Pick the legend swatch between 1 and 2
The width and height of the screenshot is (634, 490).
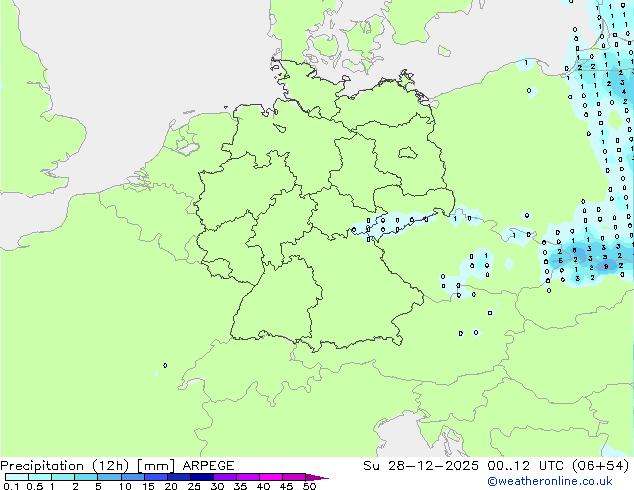coord(63,477)
